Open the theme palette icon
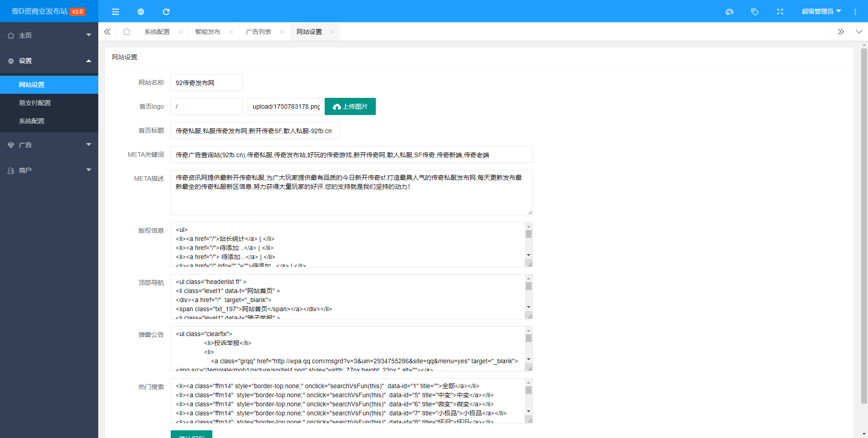 [x=729, y=12]
